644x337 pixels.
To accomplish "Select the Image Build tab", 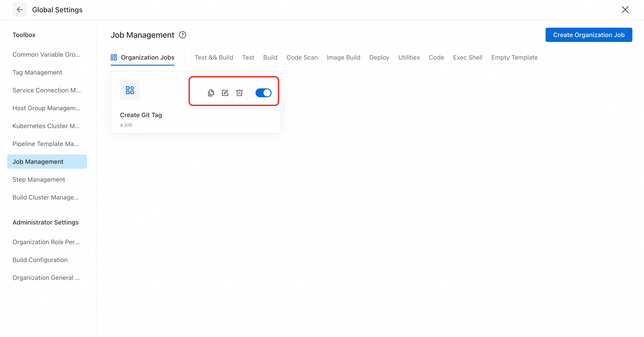I will [343, 58].
